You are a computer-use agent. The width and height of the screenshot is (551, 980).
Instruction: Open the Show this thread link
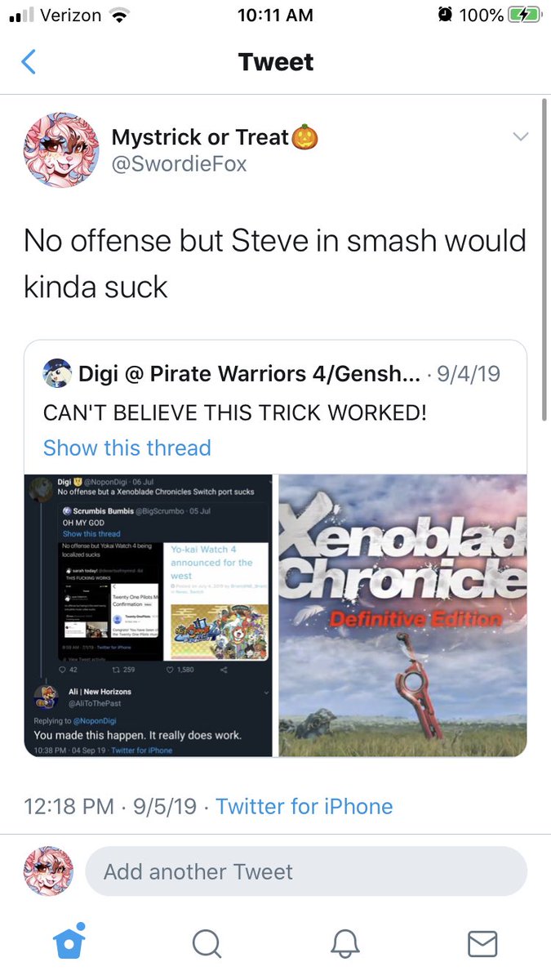coord(127,448)
